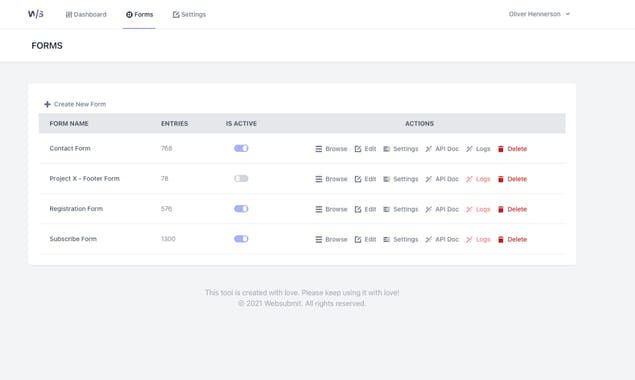Click the Logs icon for Subscribe Form

[x=469, y=239]
